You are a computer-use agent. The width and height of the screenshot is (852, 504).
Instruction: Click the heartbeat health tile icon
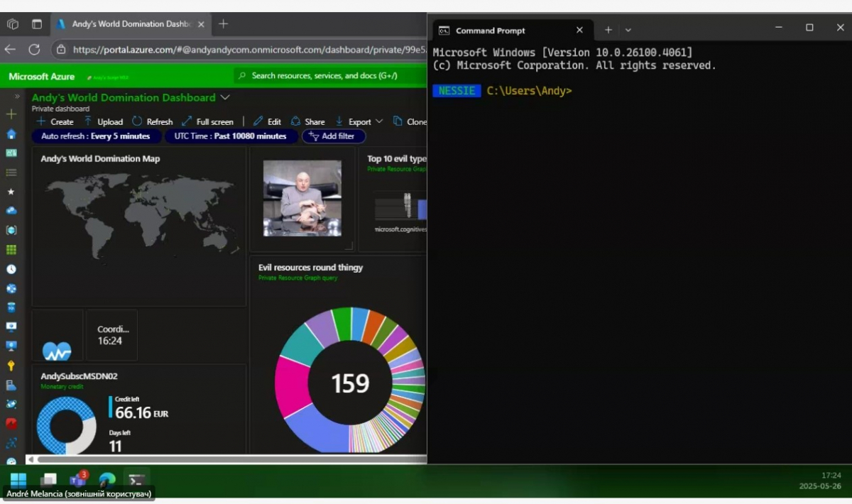coord(57,351)
